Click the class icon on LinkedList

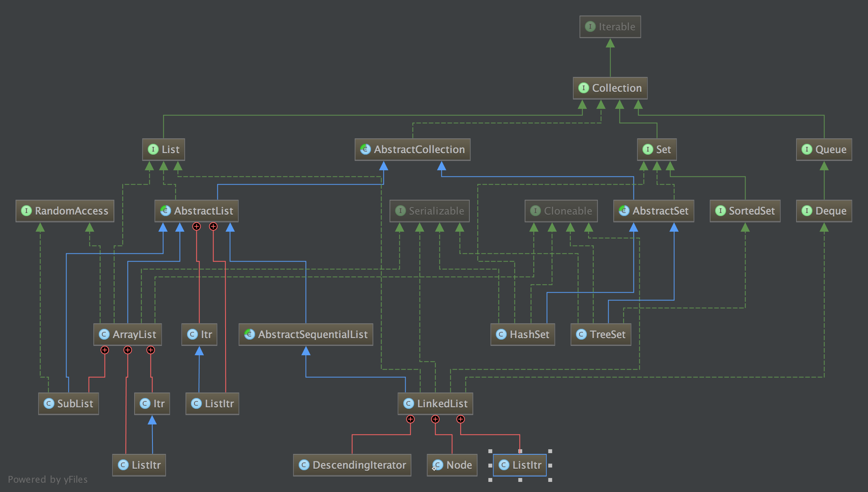pos(408,403)
